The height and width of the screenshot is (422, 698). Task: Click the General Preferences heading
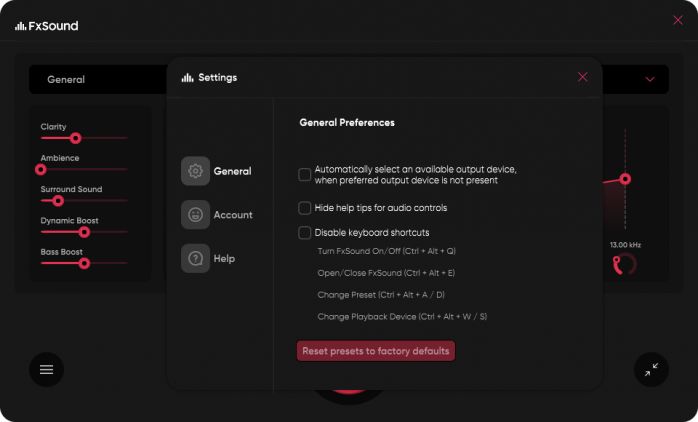click(x=347, y=122)
